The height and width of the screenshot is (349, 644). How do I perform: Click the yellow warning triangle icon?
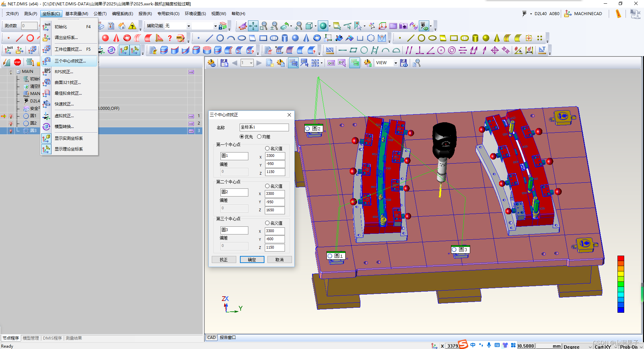click(133, 26)
